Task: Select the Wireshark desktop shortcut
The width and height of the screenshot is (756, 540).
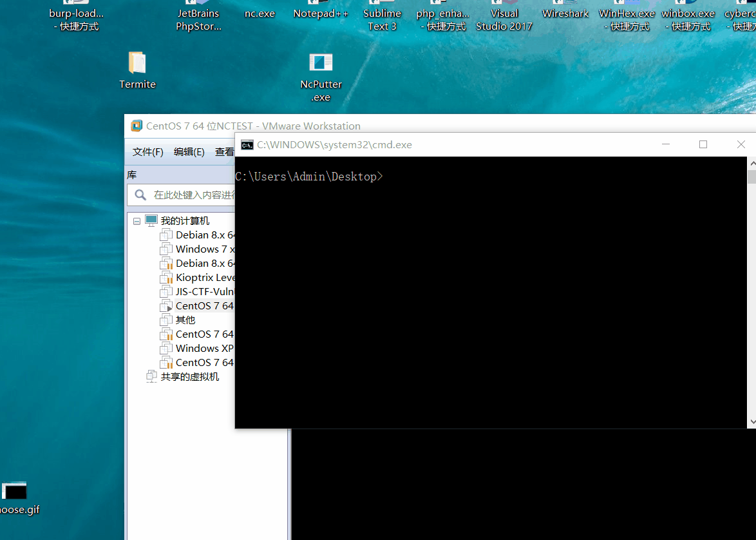Action: [565, 13]
